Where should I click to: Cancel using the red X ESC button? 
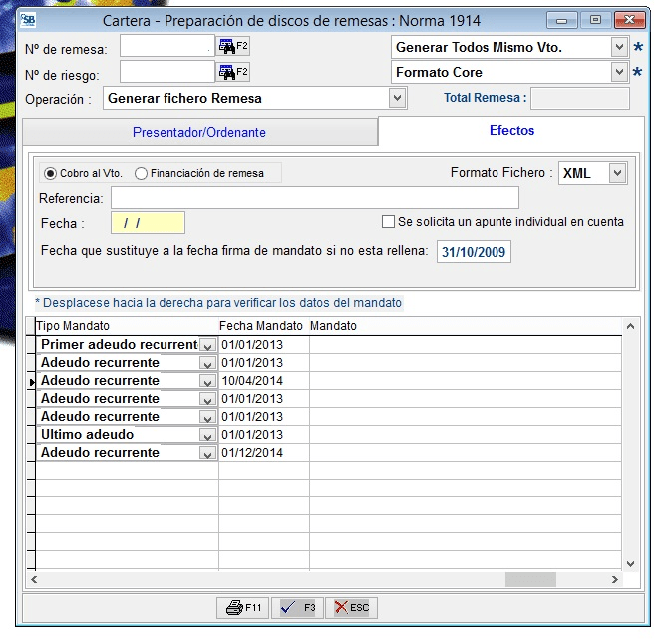pyautogui.click(x=351, y=607)
